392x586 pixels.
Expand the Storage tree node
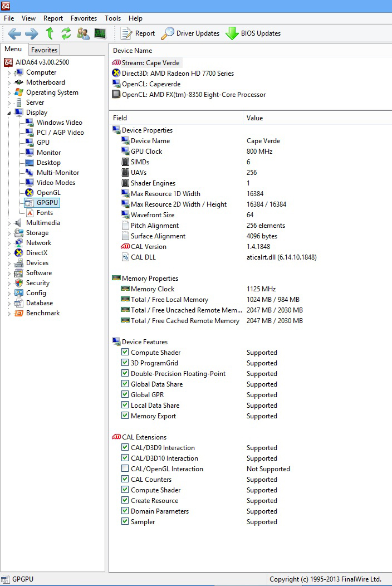(9, 233)
